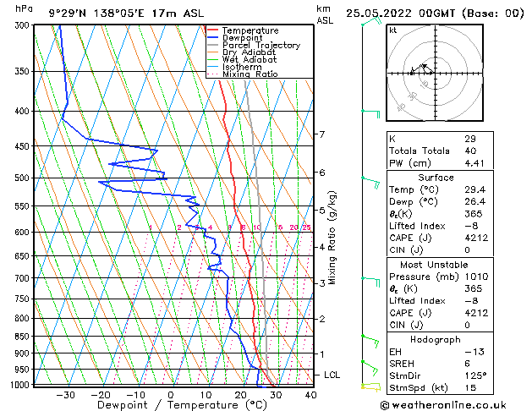The width and height of the screenshot is (532, 411).
Task: Click the date '25.05.2022 00GMT (Base: 00)'
Action: (x=435, y=14)
